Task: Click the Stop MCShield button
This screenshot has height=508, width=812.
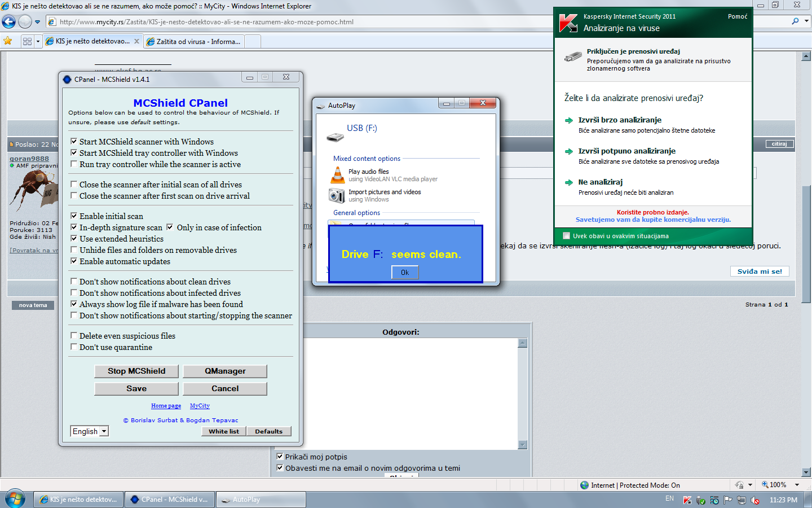Action: 136,371
